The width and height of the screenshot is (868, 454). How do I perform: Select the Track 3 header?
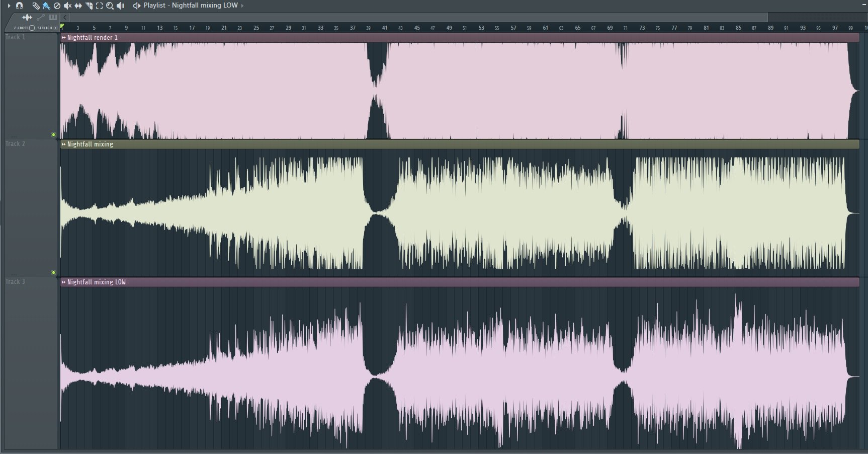tap(31, 363)
